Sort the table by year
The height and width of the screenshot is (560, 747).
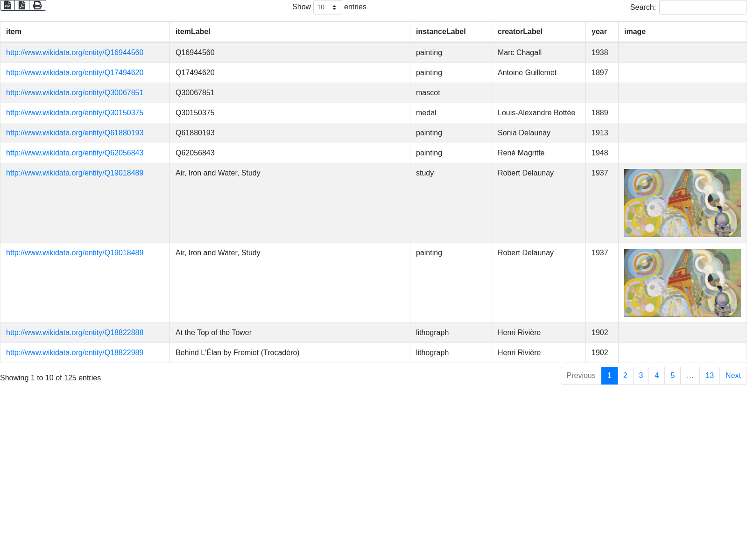599,32
